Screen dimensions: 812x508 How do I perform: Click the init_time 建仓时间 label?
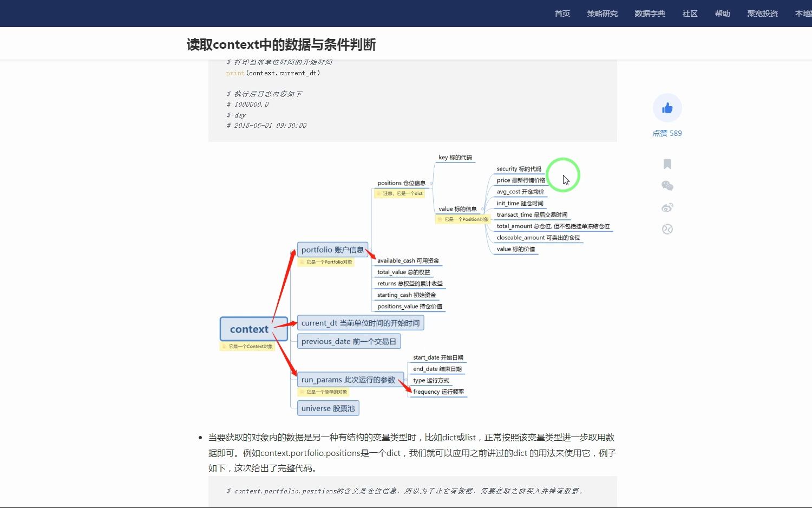(520, 203)
